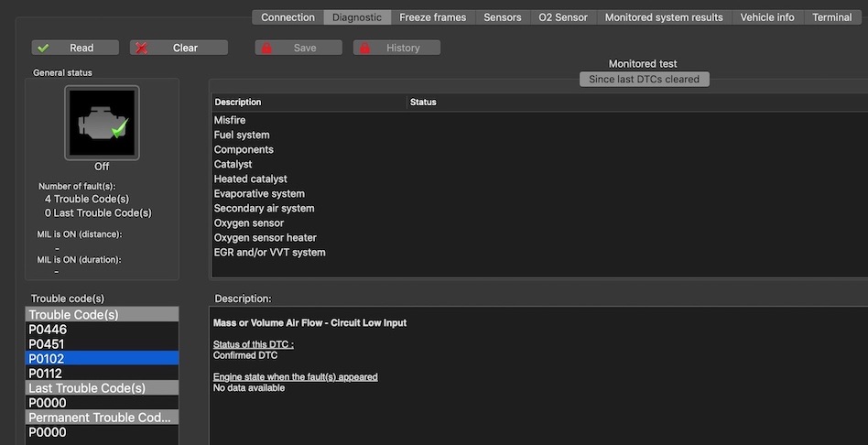Select the Misfire row in monitored tests
868x445 pixels.
[x=230, y=121]
